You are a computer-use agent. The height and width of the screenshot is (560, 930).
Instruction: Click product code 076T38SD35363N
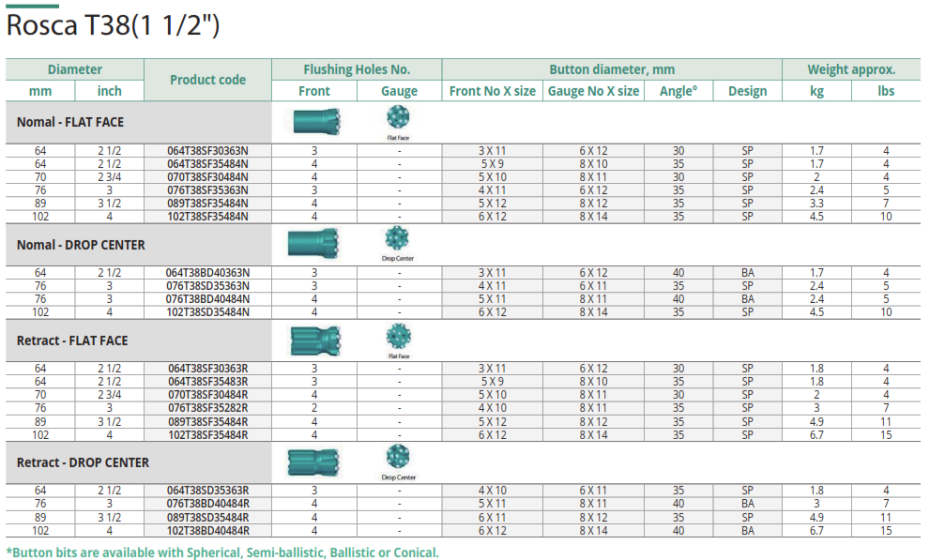point(207,286)
